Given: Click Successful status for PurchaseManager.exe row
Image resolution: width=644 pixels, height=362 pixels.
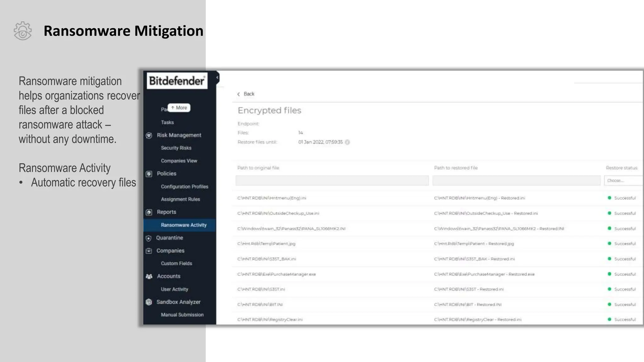Looking at the screenshot, I should pos(622,274).
